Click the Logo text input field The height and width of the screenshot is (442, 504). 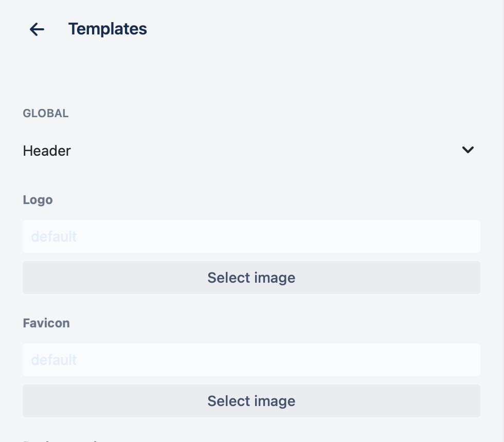[251, 236]
